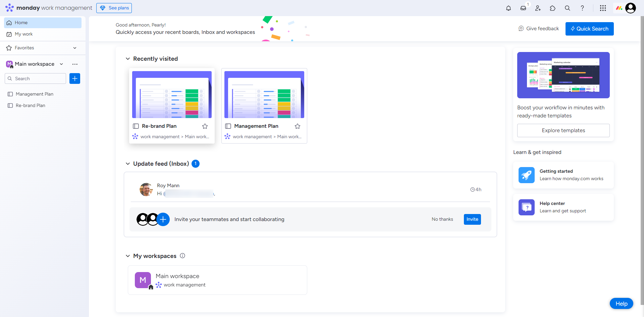Click the Invite button
The height and width of the screenshot is (317, 644).
click(472, 219)
